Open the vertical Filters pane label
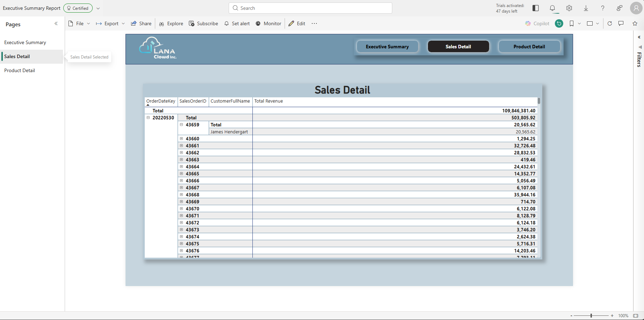 coord(639,60)
